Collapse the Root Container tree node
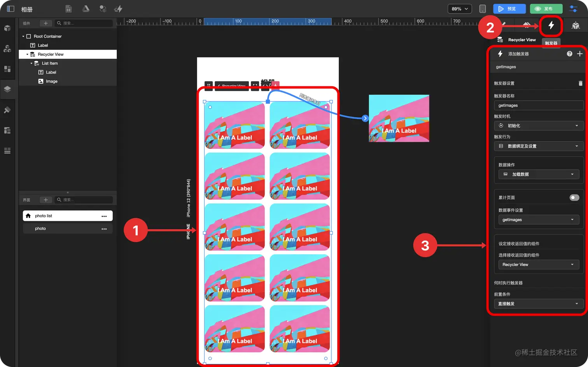Screen dimensions: 588x367 pos(23,37)
